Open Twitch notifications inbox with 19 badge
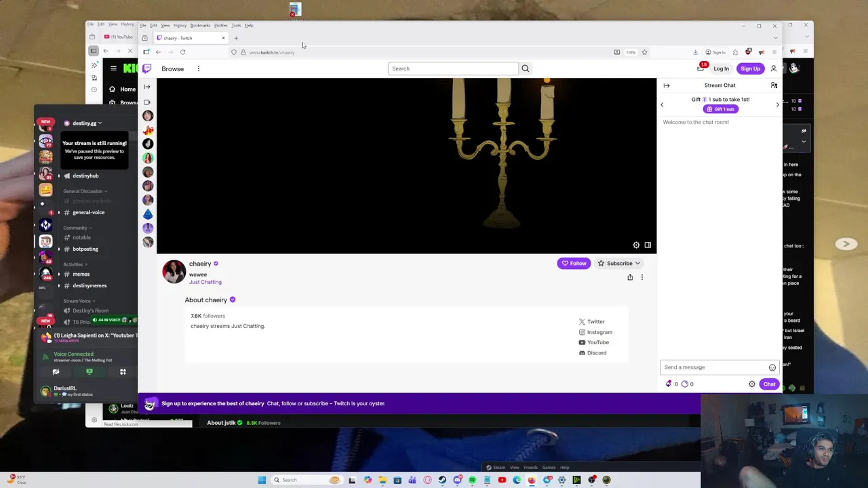 click(x=701, y=68)
